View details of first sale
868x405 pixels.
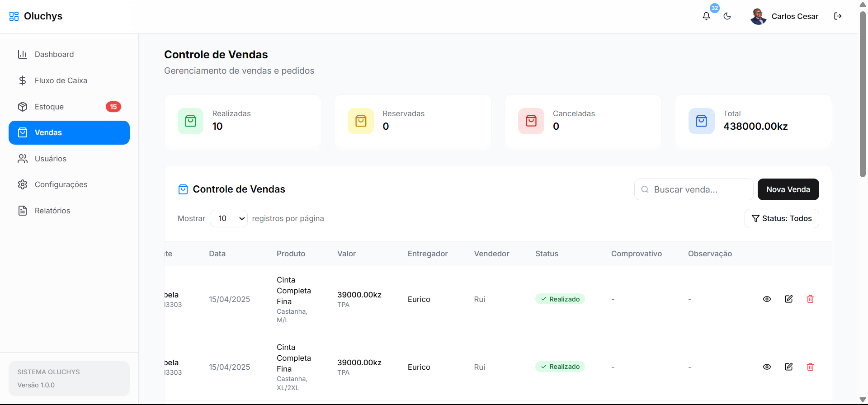[x=767, y=299]
